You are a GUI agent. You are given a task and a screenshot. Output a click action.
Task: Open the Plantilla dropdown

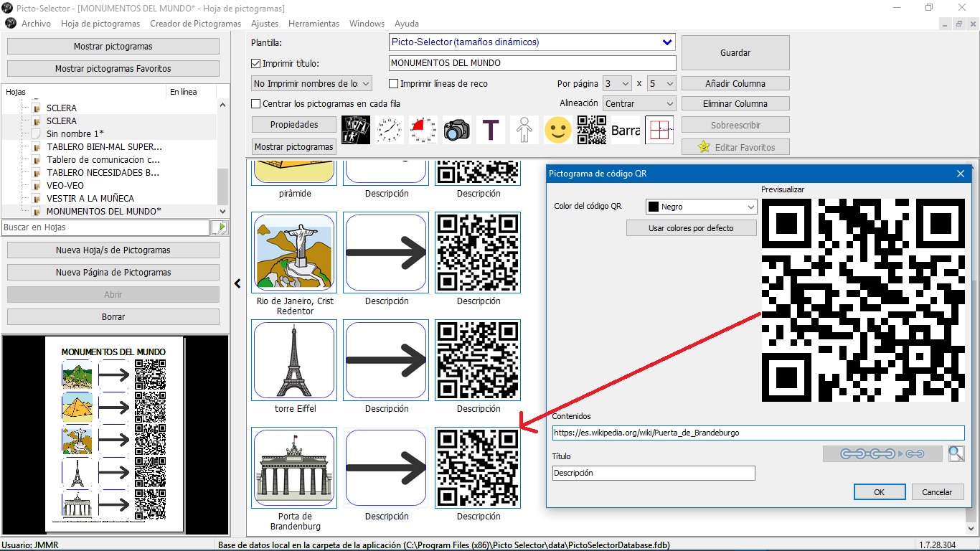click(x=532, y=42)
